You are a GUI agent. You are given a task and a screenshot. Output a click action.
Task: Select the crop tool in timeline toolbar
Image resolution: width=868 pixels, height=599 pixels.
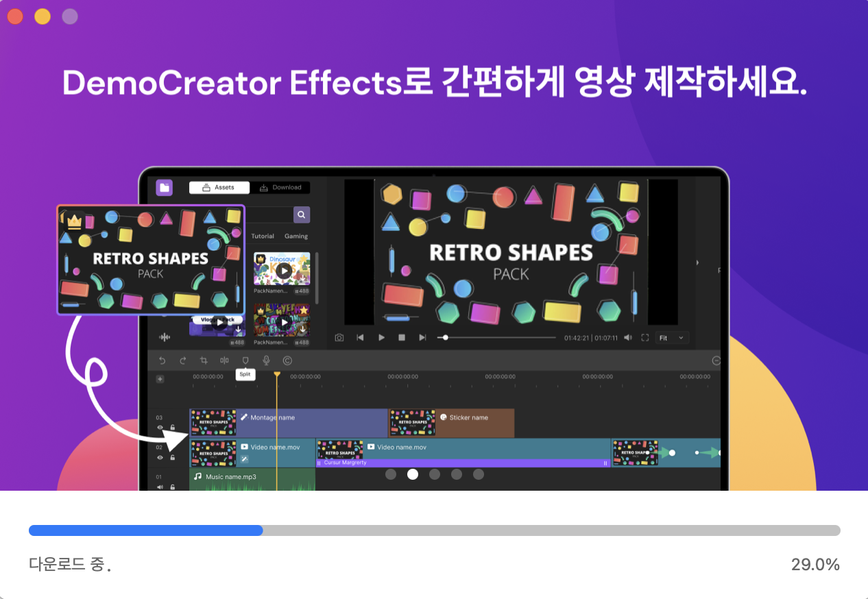[x=204, y=360]
